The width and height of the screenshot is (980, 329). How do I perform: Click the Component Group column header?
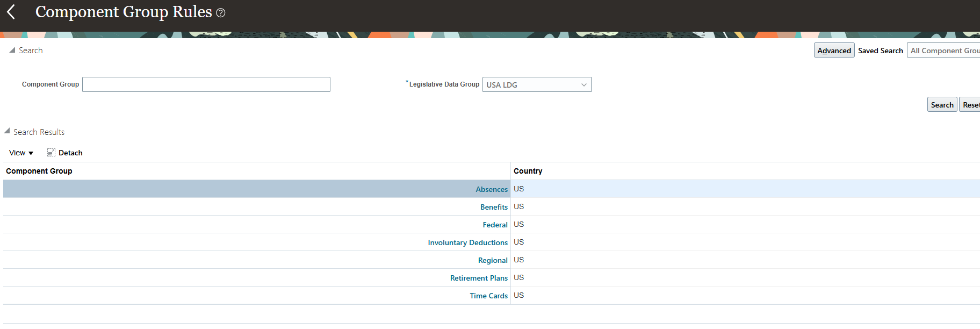tap(257, 171)
